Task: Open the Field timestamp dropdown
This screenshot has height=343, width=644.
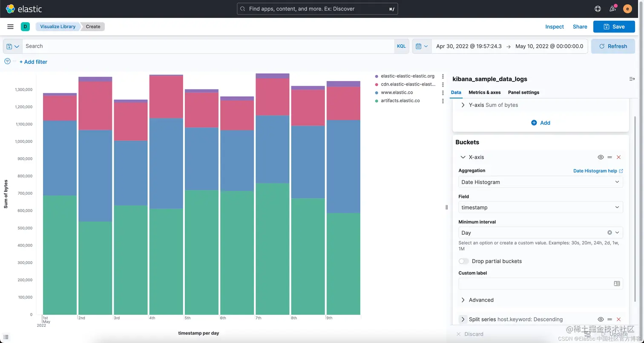Action: point(540,207)
